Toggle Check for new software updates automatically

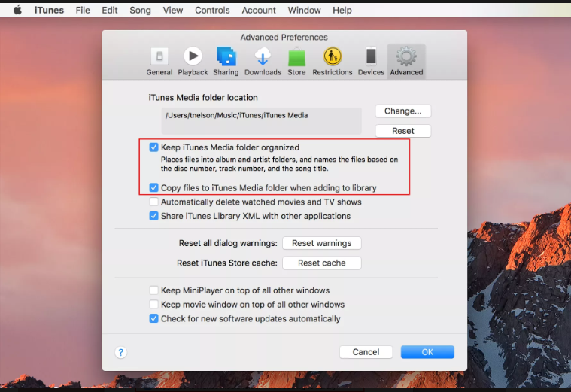153,319
